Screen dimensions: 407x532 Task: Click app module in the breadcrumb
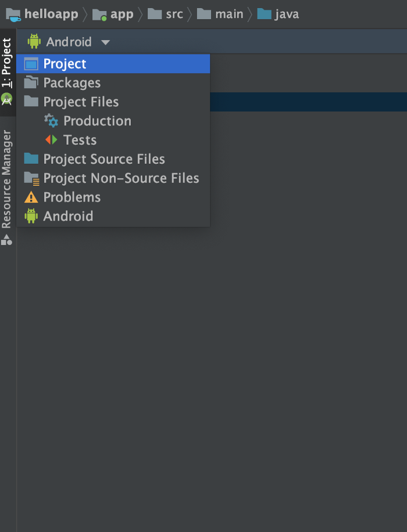(122, 15)
